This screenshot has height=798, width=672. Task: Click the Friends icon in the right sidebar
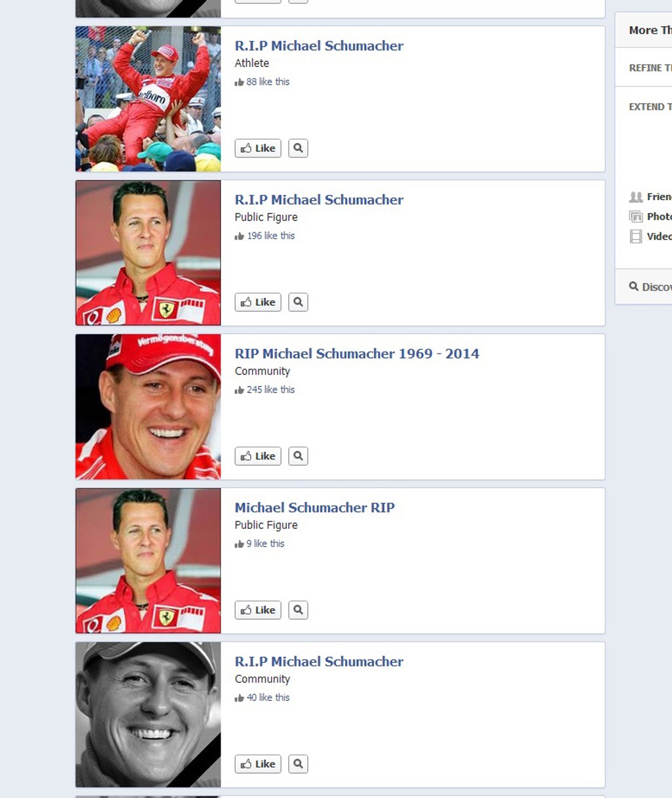pyautogui.click(x=635, y=197)
